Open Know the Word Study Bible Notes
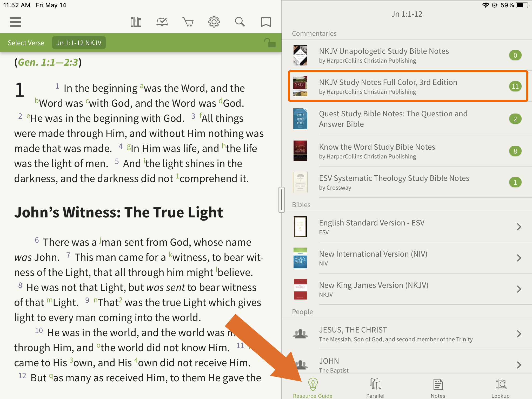This screenshot has height=399, width=532. tap(407, 151)
